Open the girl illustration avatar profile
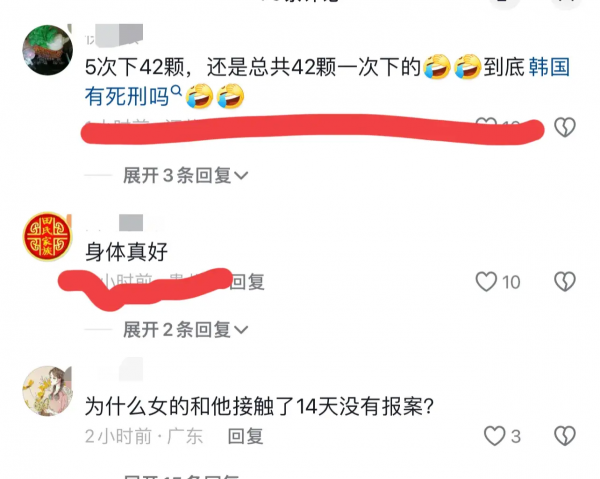Screen dimensions: 600x479 tap(47, 391)
